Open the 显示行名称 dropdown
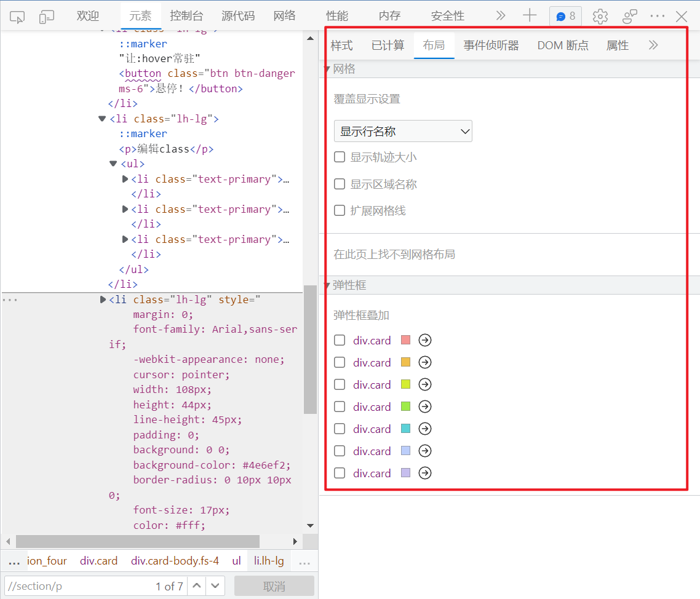The height and width of the screenshot is (599, 700). click(403, 131)
